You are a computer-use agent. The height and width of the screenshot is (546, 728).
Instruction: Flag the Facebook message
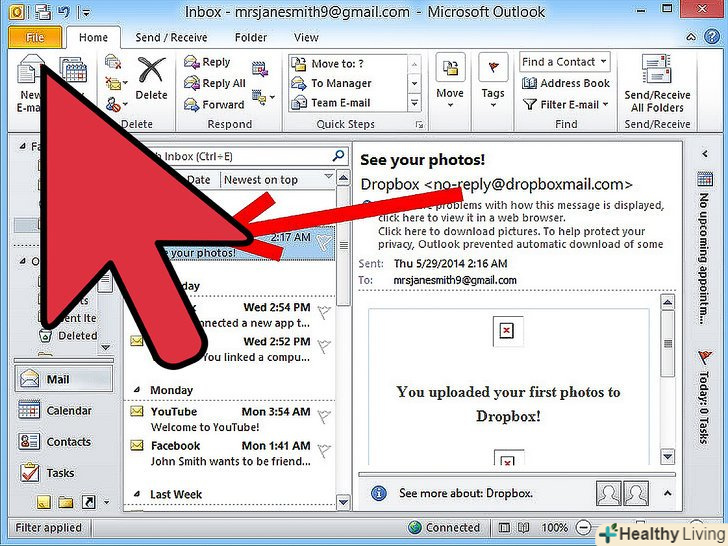point(324,450)
